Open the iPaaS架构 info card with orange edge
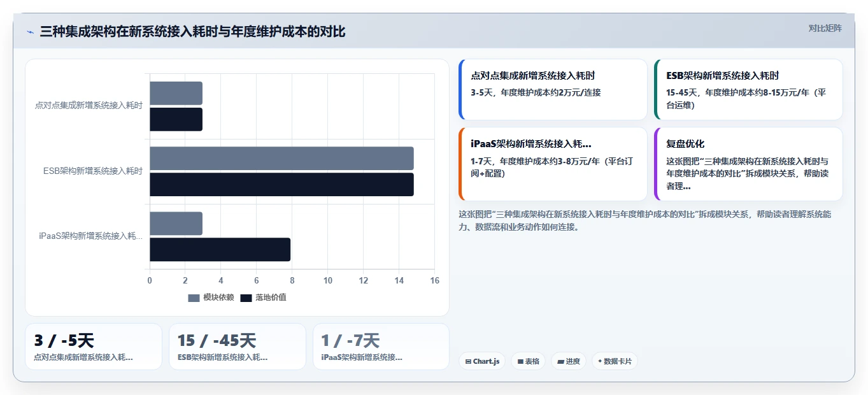Viewport: 868px width, 395px height. 553,164
